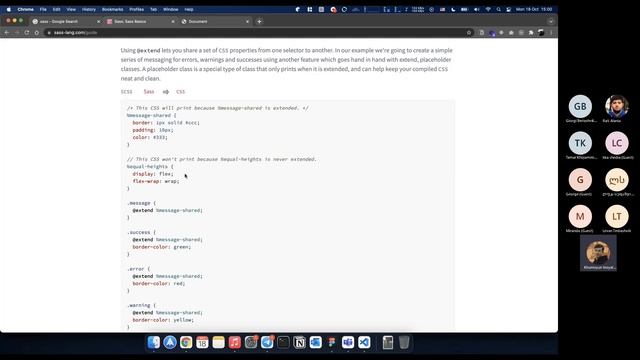Click the LT participant avatar
The width and height of the screenshot is (640, 360).
pyautogui.click(x=617, y=216)
